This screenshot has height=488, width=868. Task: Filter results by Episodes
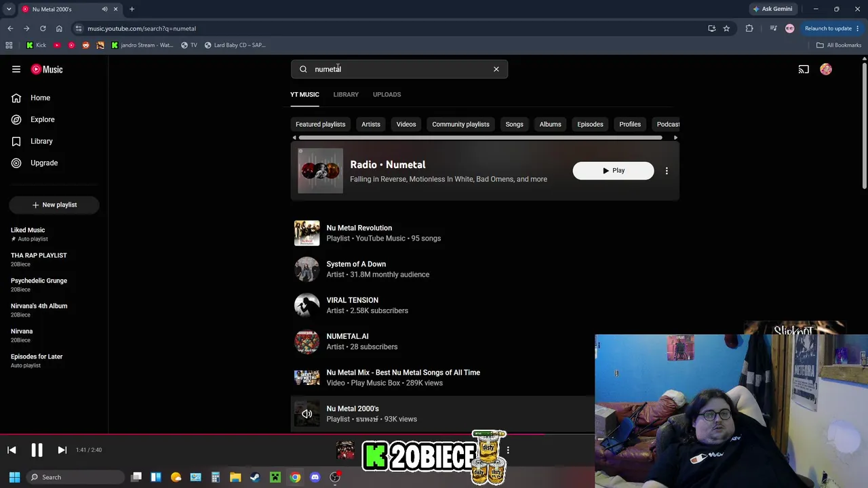pyautogui.click(x=590, y=124)
